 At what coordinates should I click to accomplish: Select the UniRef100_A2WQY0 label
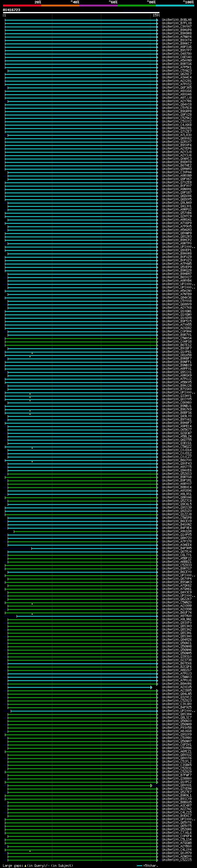click(x=177, y=856)
